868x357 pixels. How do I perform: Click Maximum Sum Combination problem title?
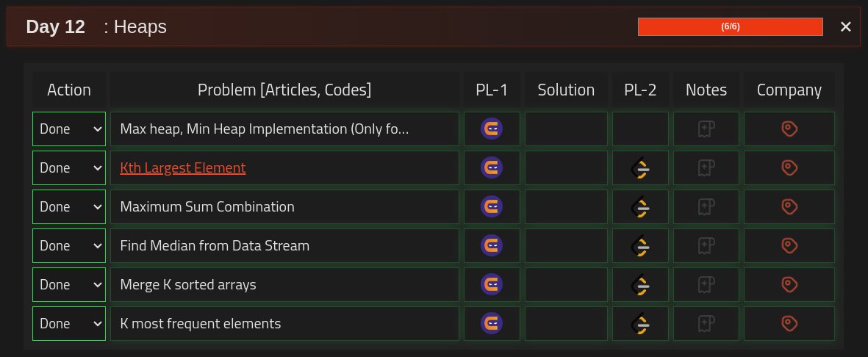[x=207, y=206]
